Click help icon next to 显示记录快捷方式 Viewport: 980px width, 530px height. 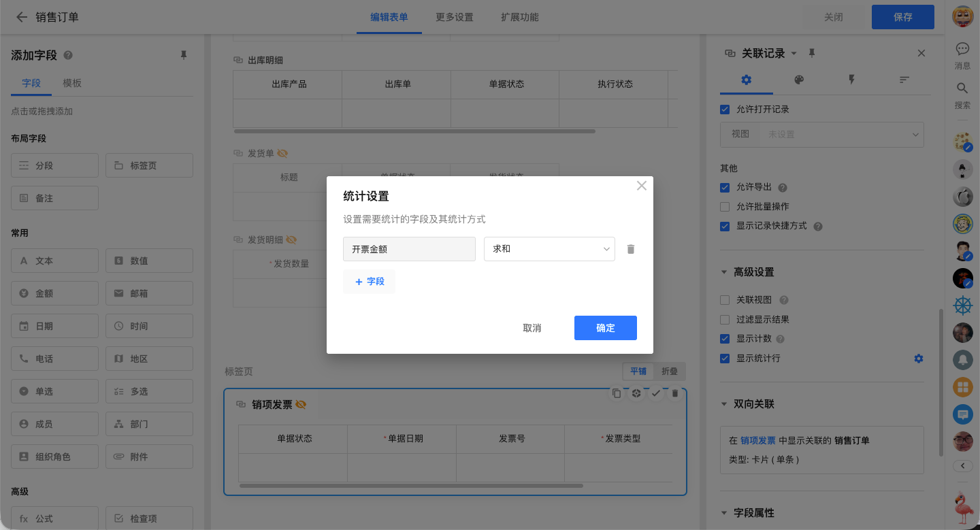[x=818, y=226]
